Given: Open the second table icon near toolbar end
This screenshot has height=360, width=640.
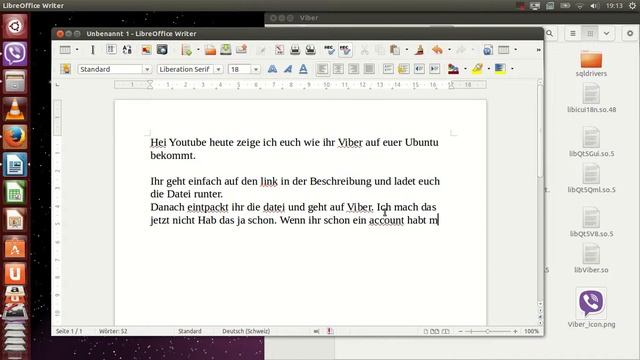Looking at the screenshot, I should (503, 50).
